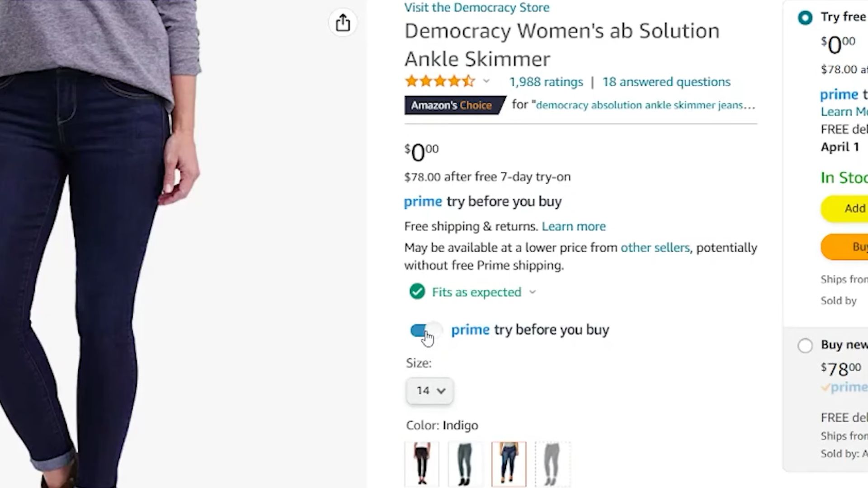Click Learn more about free shipping

573,226
